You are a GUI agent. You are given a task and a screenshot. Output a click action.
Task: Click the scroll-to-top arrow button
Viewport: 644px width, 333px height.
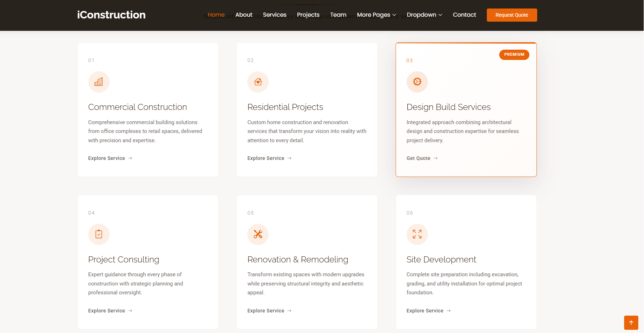[x=631, y=323]
